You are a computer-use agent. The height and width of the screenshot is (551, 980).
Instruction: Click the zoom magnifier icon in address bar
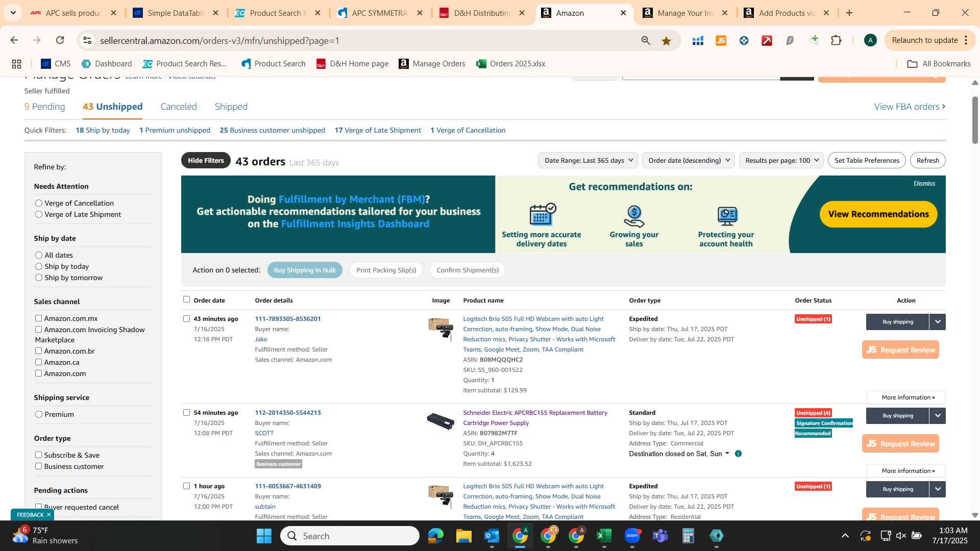click(x=646, y=40)
